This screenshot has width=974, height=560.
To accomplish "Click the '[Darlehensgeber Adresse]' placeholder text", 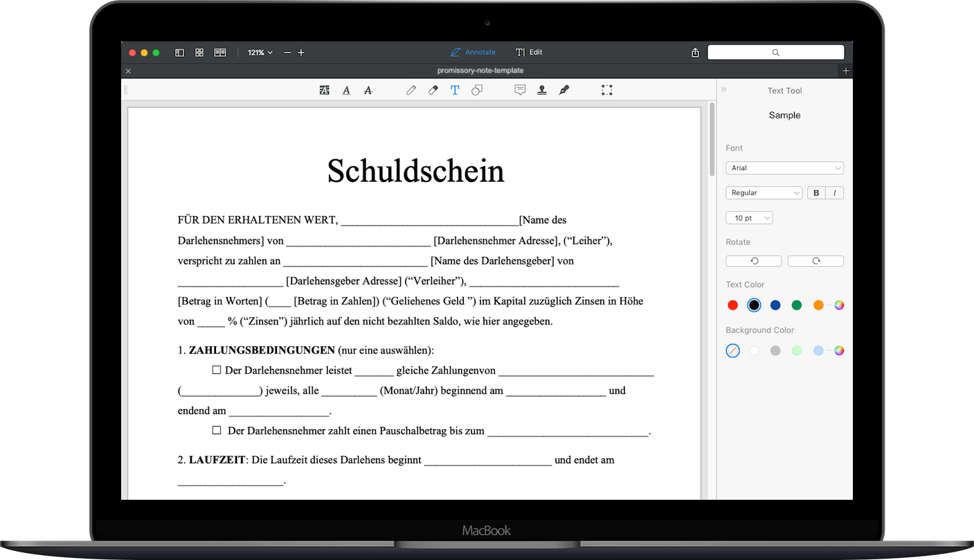I will click(343, 281).
